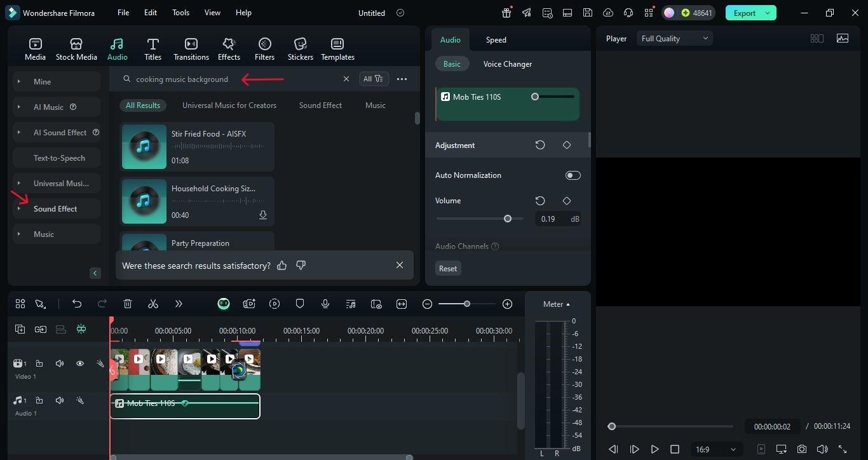Add a Volume keyframe diamond
This screenshot has height=460, width=868.
(567, 201)
